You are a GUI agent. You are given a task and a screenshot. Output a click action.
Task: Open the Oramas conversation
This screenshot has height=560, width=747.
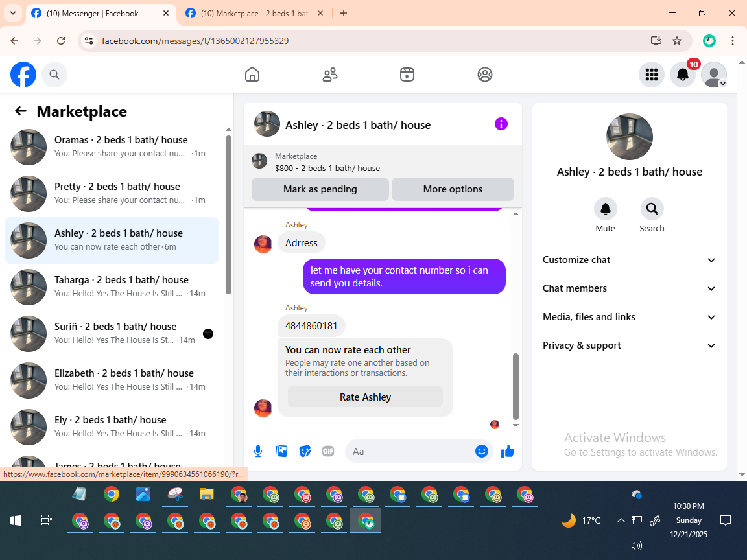pyautogui.click(x=112, y=146)
